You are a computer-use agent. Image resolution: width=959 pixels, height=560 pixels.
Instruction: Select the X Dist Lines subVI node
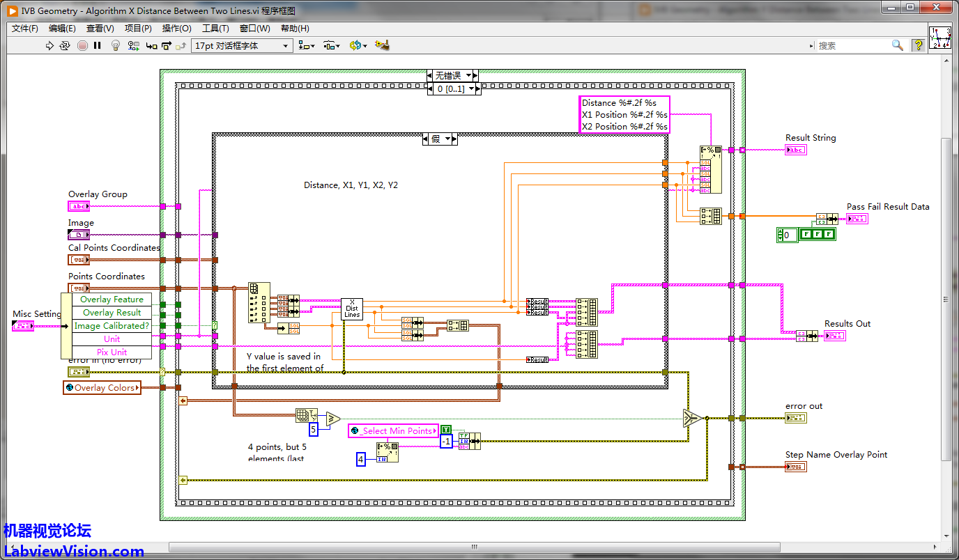point(352,309)
